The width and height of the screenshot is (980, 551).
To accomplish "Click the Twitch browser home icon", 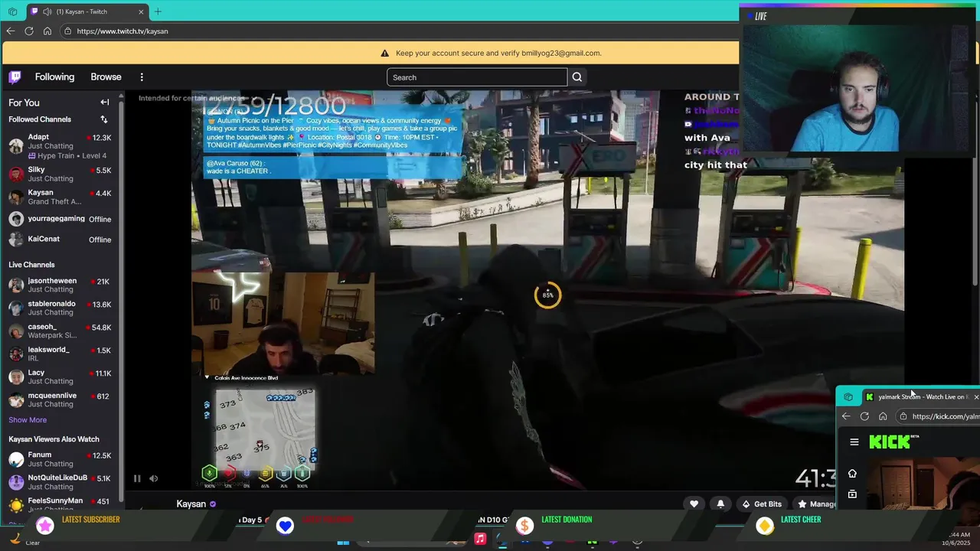I will pyautogui.click(x=47, y=31).
